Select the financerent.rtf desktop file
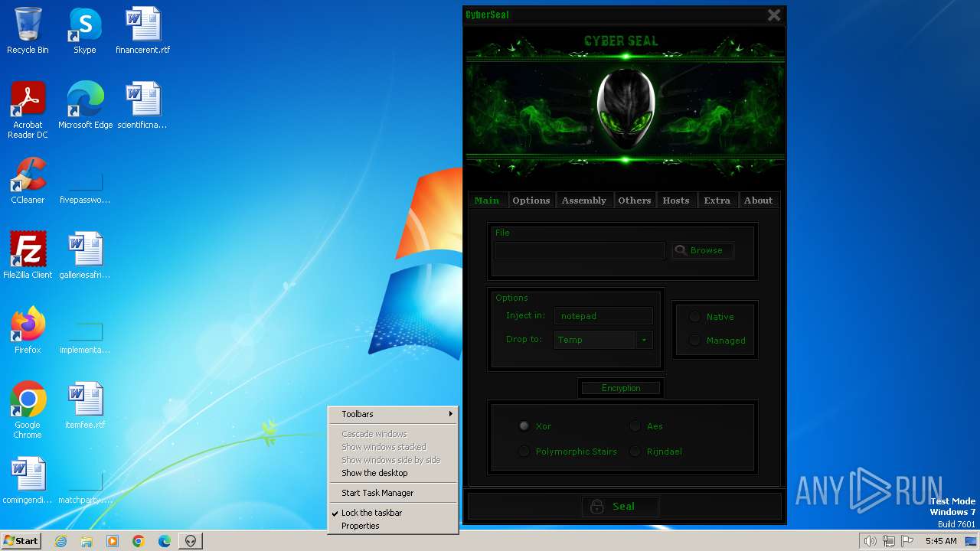Image resolution: width=980 pixels, height=551 pixels. [x=143, y=31]
